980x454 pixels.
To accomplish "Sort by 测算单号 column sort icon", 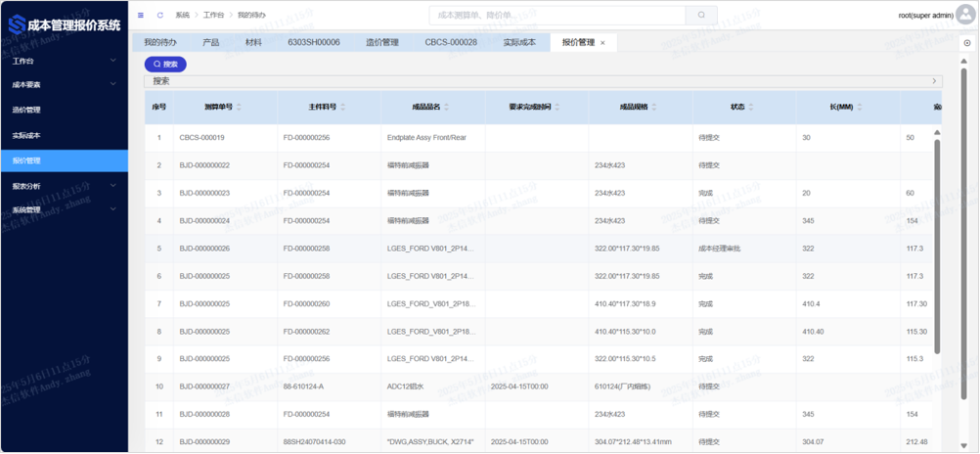I will pyautogui.click(x=239, y=107).
